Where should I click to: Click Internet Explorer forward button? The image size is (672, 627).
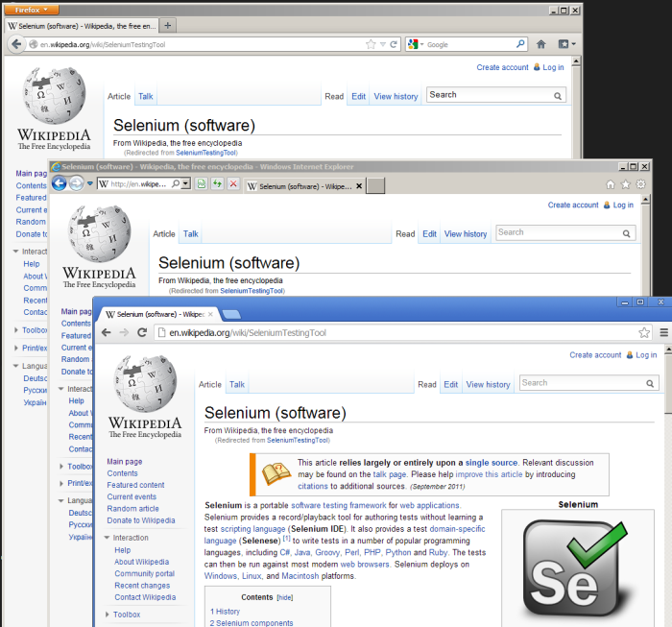coord(76,183)
